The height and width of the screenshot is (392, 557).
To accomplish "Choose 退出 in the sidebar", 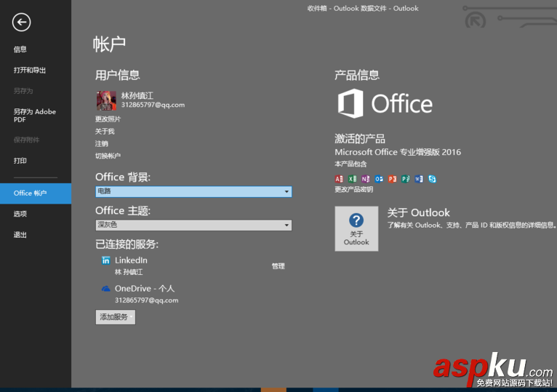I will 20,235.
